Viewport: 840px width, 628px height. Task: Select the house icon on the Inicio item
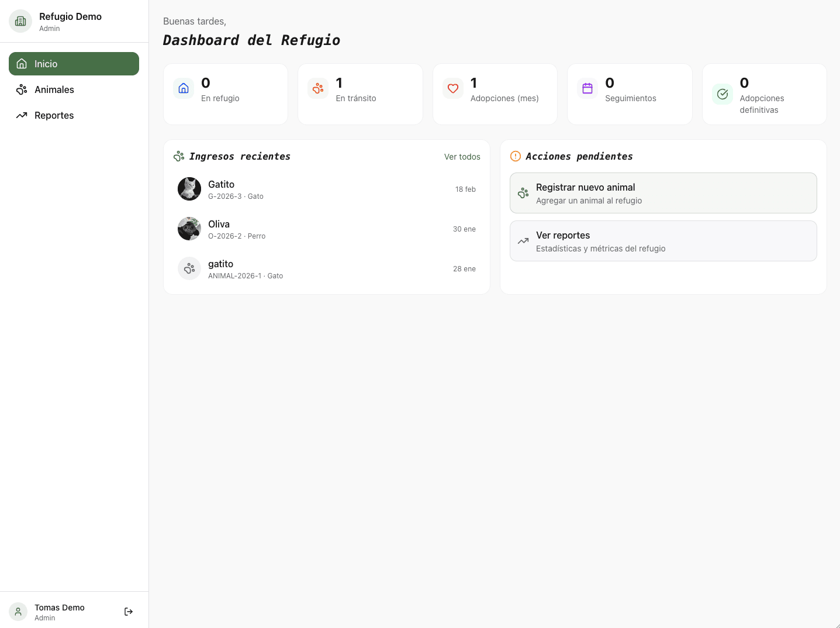(22, 63)
